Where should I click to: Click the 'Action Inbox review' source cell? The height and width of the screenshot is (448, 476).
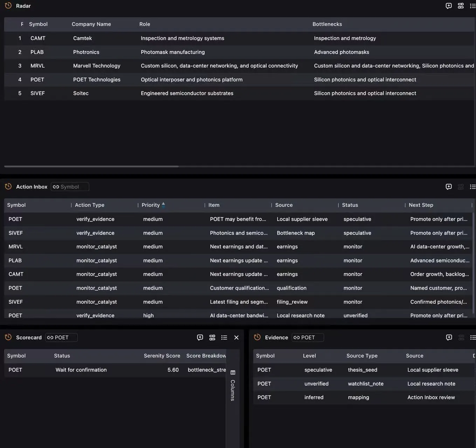point(431,397)
